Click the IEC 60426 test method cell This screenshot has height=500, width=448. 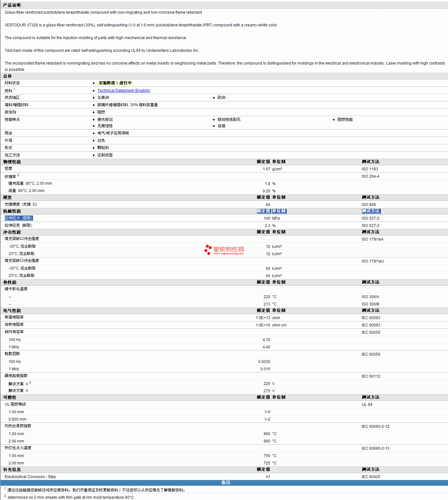[371, 477]
